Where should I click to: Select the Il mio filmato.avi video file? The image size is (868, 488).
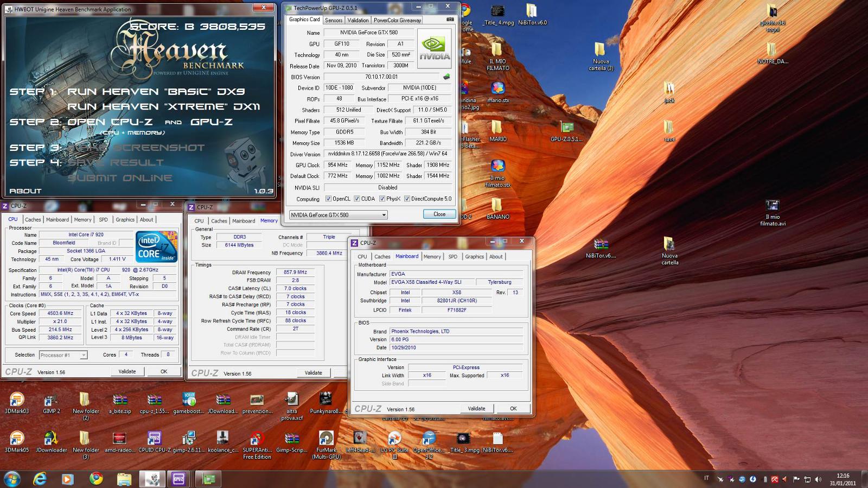click(773, 213)
